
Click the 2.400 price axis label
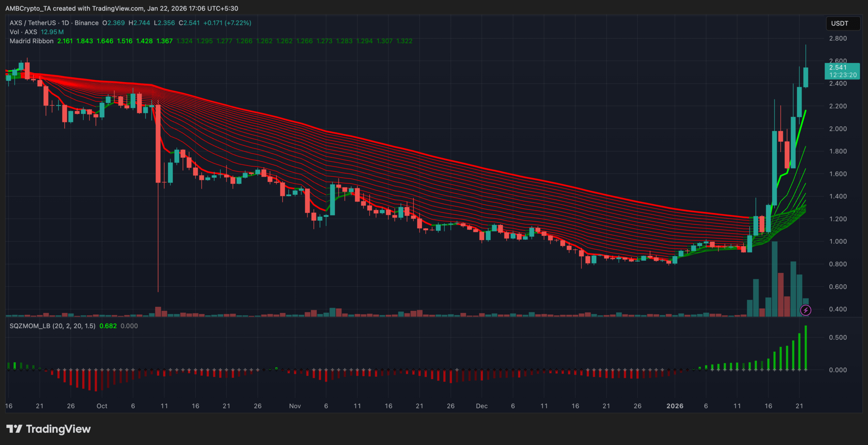click(x=838, y=84)
